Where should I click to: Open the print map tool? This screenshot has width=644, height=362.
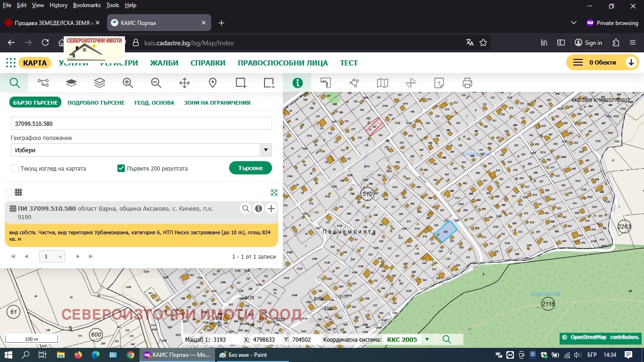[467, 82]
